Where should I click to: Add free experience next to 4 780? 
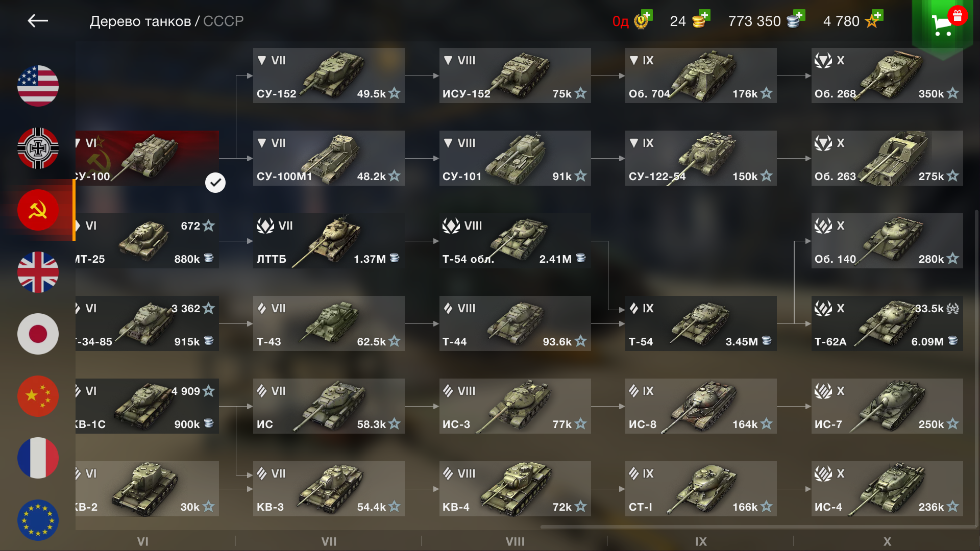[877, 15]
